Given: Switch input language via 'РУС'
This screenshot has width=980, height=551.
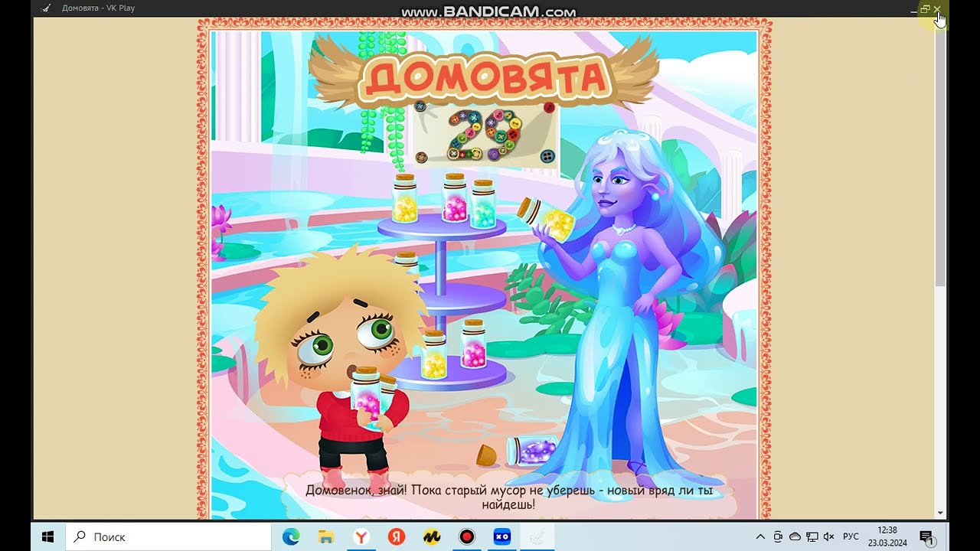Looking at the screenshot, I should (851, 536).
